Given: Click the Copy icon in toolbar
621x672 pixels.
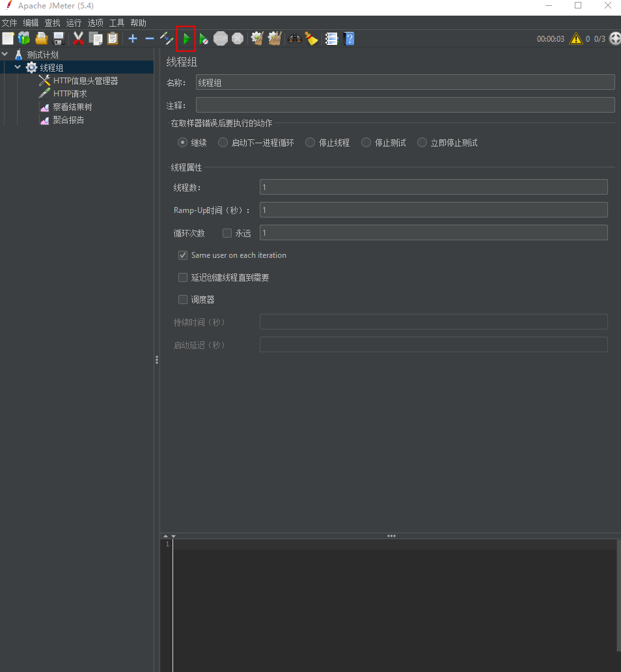Looking at the screenshot, I should point(95,38).
